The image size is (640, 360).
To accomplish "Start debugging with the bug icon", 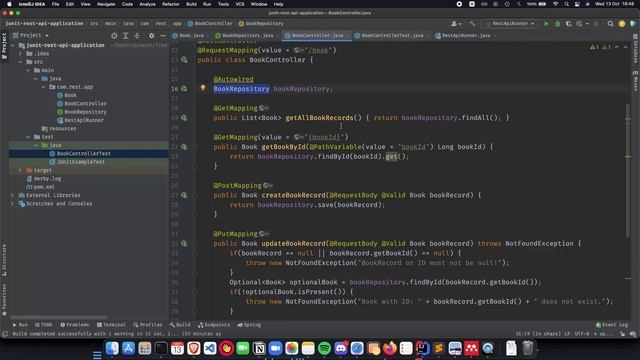I will (558, 24).
